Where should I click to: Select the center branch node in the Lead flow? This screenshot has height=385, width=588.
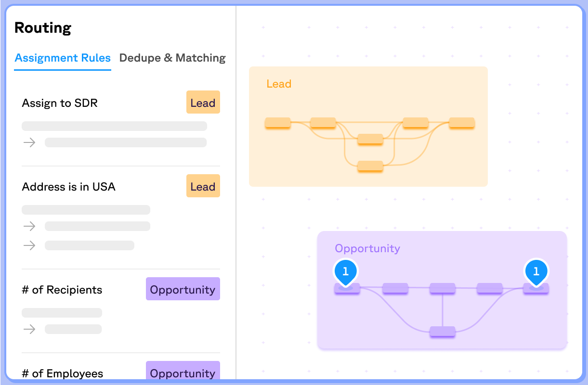pyautogui.click(x=370, y=140)
